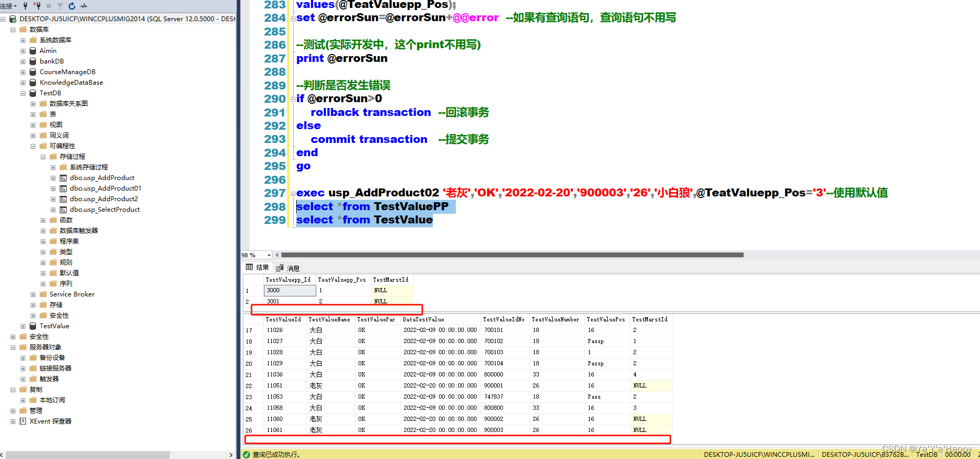Click the disconnect plug icon with red X

point(37,6)
